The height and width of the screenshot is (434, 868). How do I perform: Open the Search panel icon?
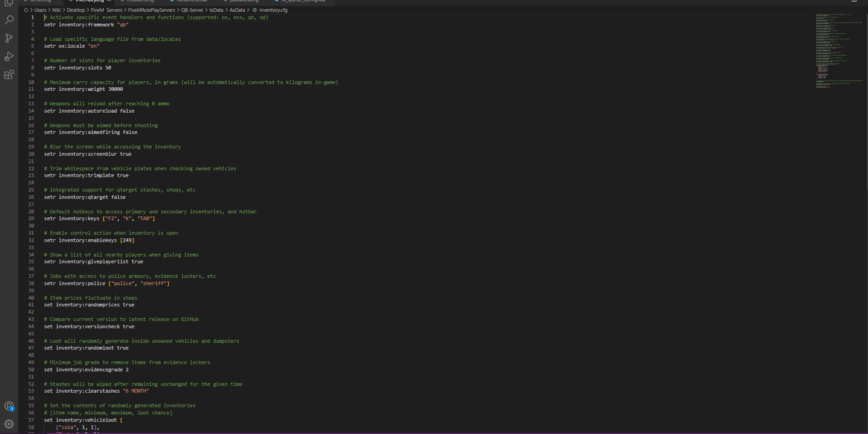9,20
